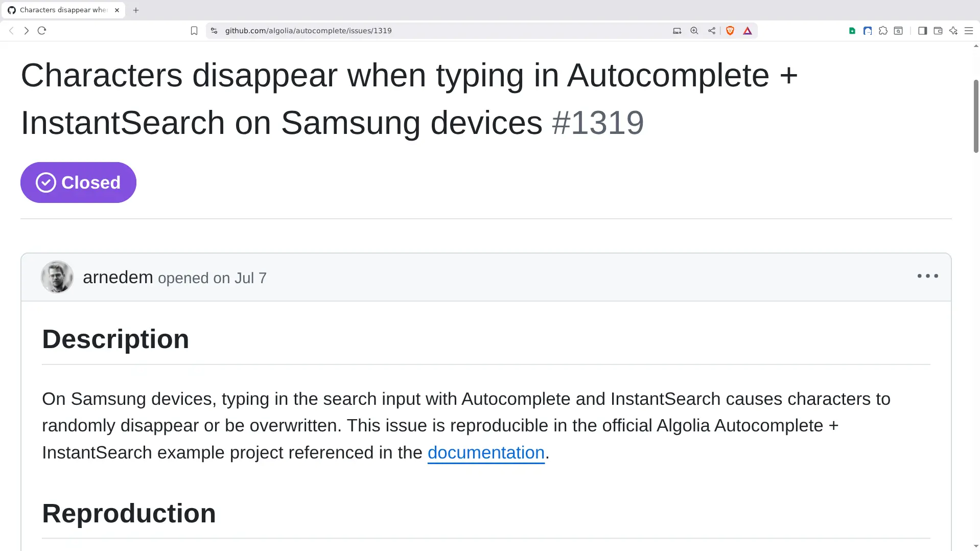Click the share this page icon
The height and width of the screenshot is (551, 980).
coord(711,31)
